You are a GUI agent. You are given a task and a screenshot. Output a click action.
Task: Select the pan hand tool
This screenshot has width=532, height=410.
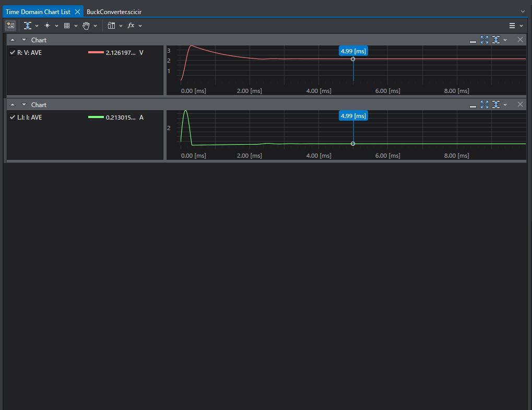click(86, 26)
